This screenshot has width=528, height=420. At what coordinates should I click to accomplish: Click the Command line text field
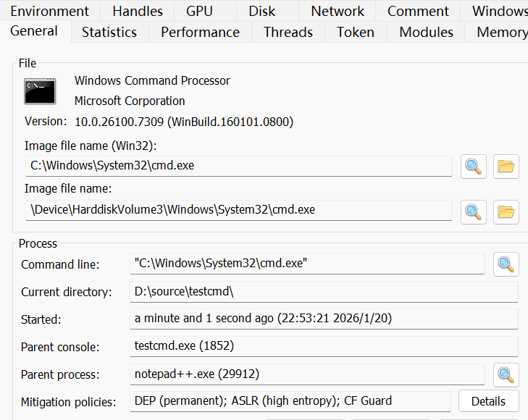(309, 264)
